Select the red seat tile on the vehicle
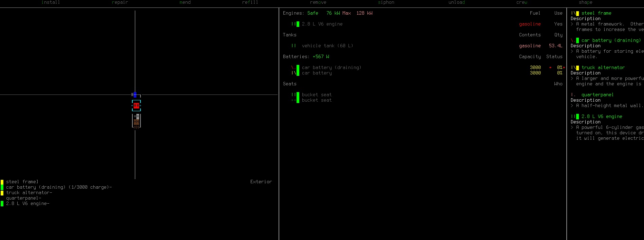644x240 pixels. (x=136, y=106)
